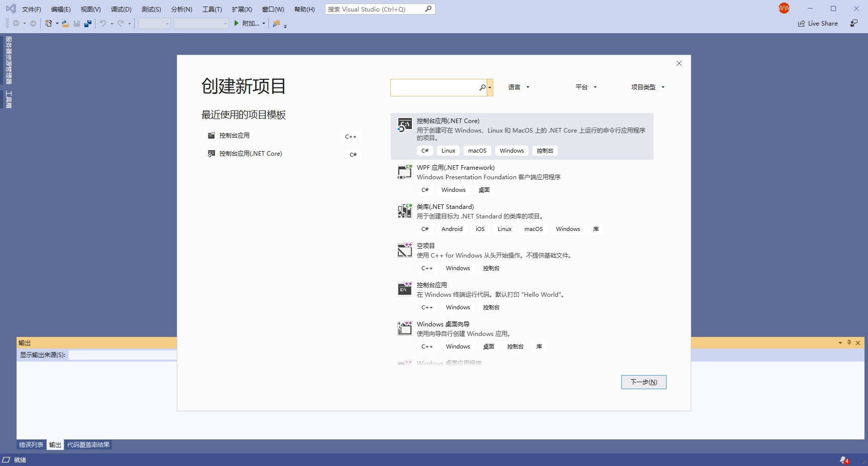Click the new project toolbar icon

point(49,24)
